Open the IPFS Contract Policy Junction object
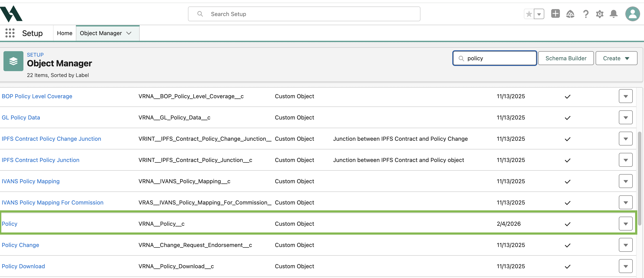The width and height of the screenshot is (644, 278). click(x=41, y=160)
